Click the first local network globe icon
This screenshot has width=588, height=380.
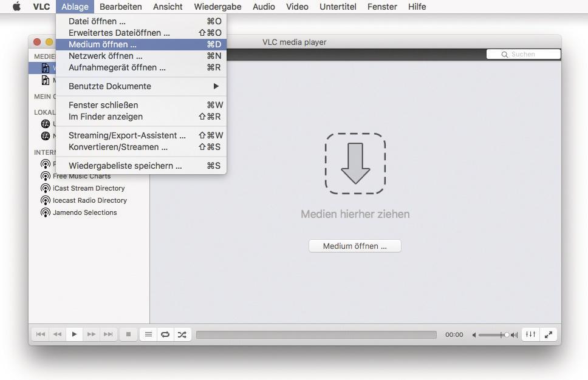46,124
